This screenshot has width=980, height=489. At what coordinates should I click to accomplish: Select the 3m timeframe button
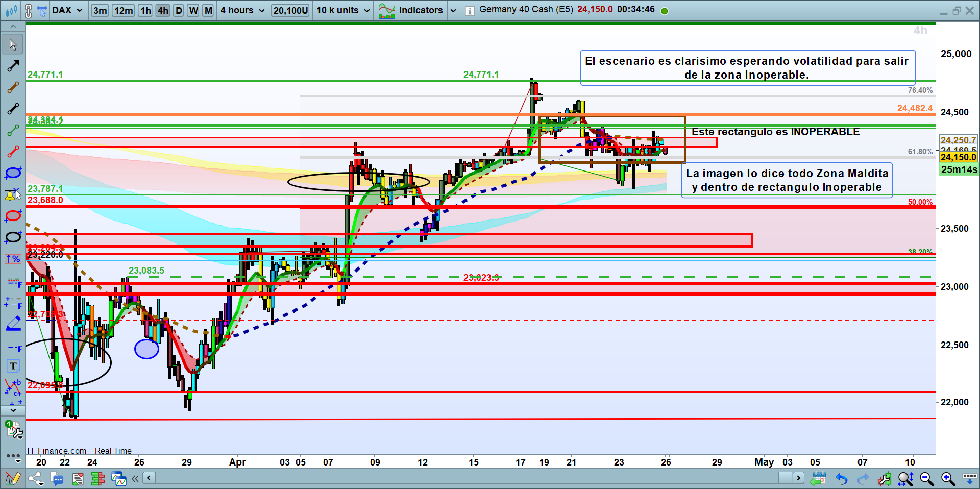pos(100,10)
